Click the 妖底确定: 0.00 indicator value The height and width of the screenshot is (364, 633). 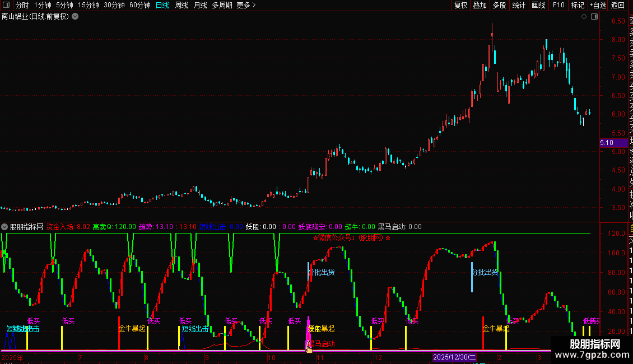(x=320, y=227)
